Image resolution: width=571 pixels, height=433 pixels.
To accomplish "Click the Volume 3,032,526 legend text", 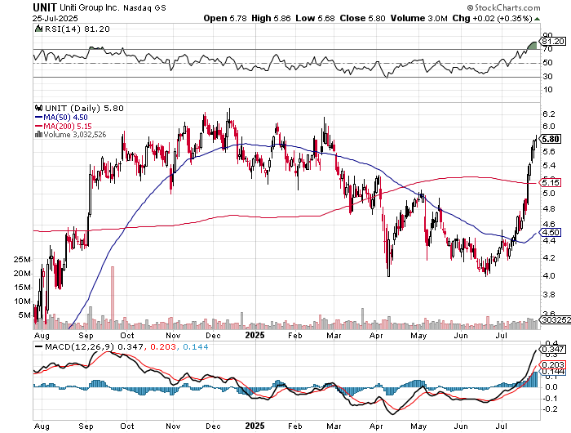I will [x=75, y=134].
